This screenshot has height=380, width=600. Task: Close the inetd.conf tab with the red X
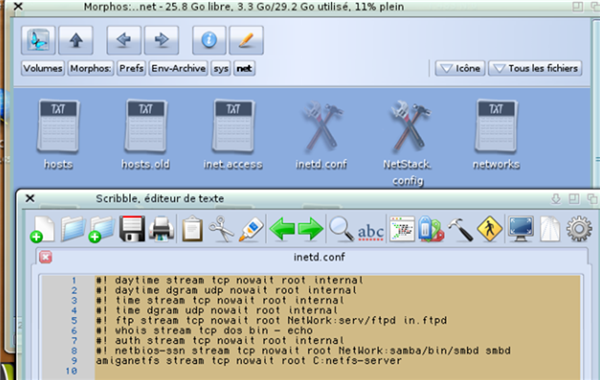click(46, 257)
